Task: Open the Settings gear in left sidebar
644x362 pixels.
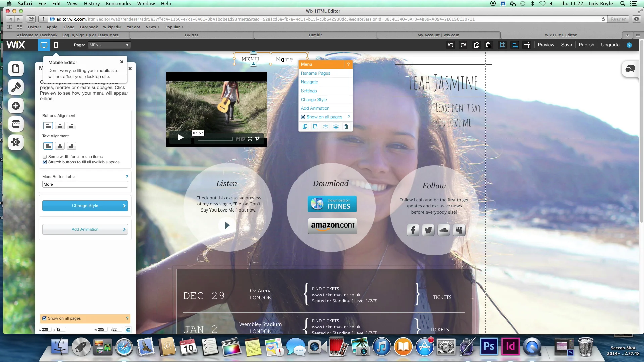Action: (16, 142)
